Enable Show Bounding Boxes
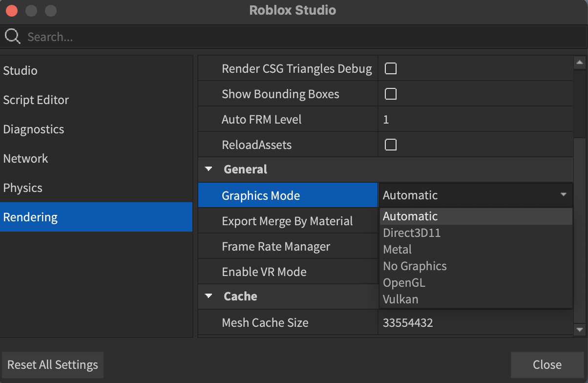The height and width of the screenshot is (383, 588). click(390, 94)
